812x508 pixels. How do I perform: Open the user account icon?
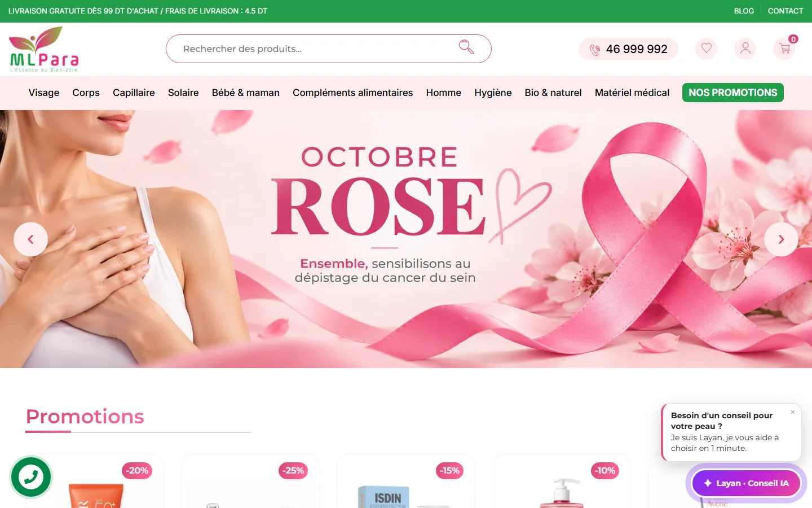coord(745,49)
